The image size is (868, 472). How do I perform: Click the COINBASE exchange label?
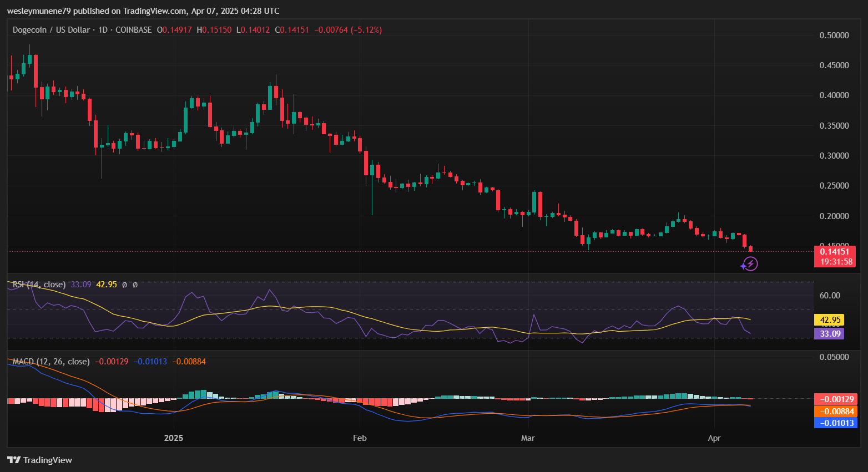[133, 30]
